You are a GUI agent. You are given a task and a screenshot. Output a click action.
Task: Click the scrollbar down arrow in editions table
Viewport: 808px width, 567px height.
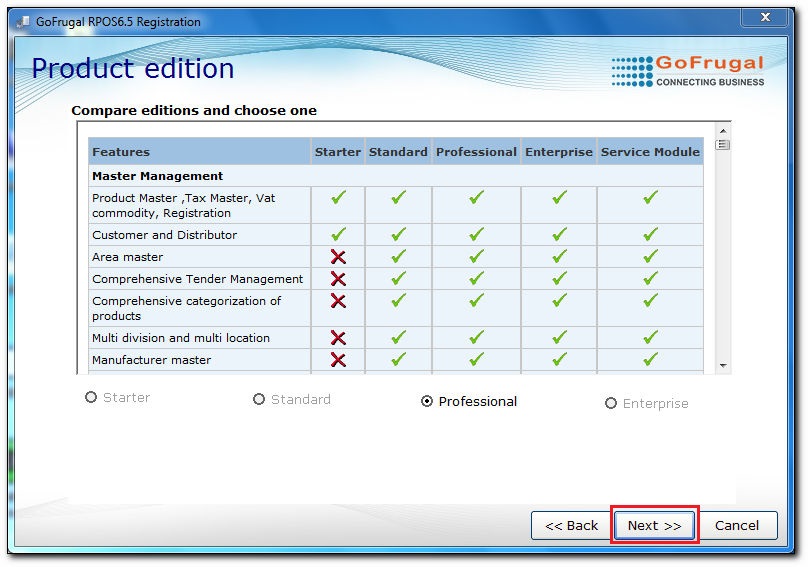[723, 365]
